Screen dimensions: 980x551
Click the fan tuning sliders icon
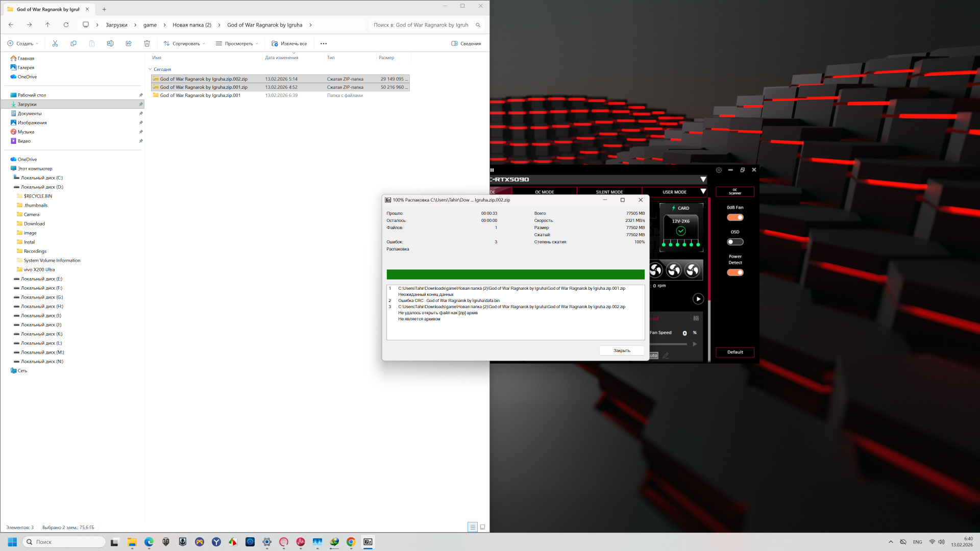(696, 318)
